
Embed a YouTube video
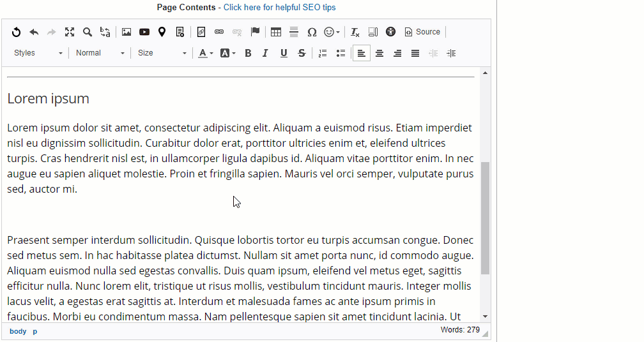click(x=144, y=32)
